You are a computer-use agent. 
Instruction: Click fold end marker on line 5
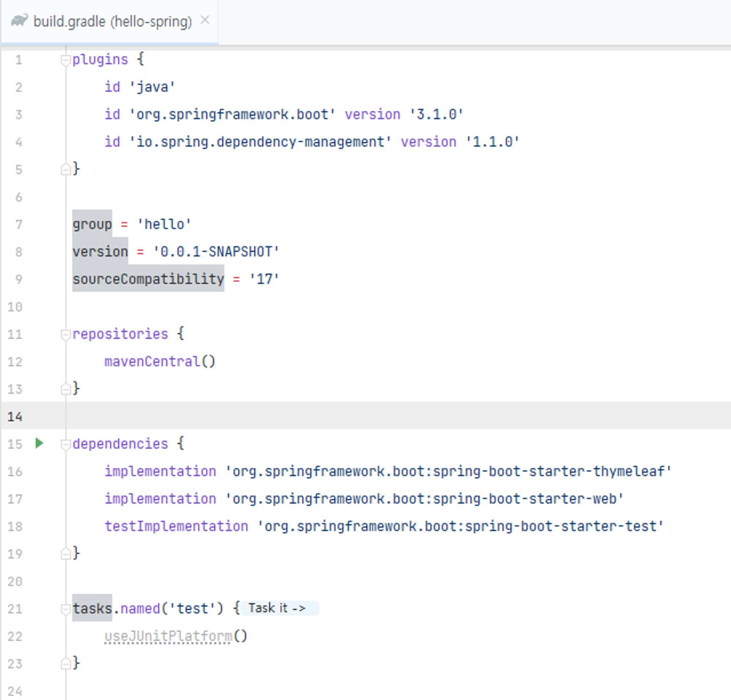click(65, 170)
